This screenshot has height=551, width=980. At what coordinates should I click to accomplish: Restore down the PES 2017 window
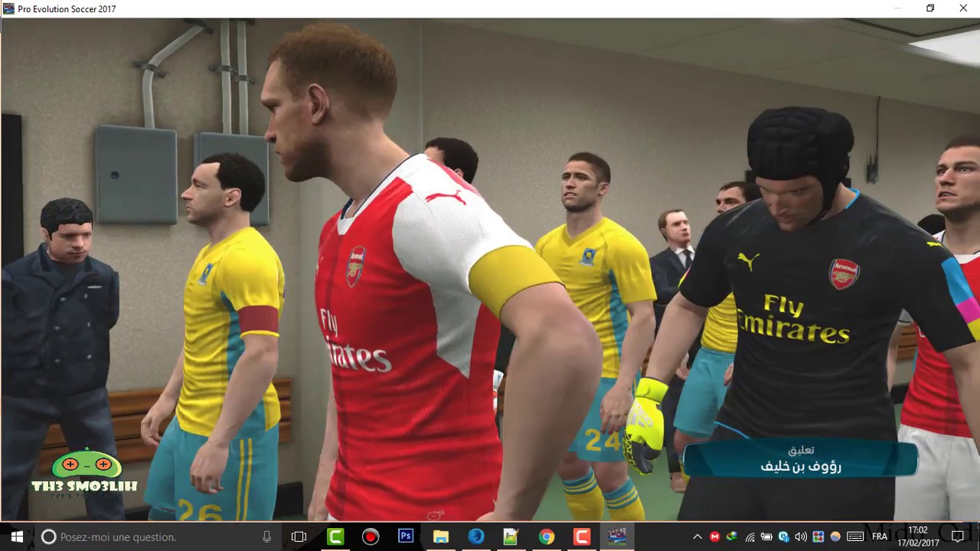click(x=930, y=8)
